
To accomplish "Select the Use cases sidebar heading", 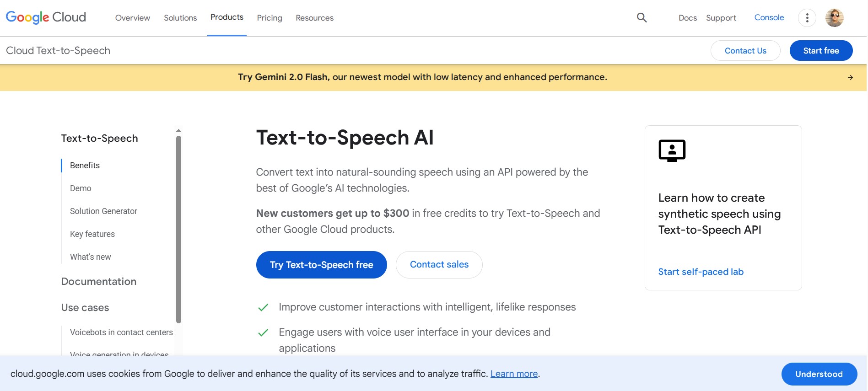I will [85, 307].
